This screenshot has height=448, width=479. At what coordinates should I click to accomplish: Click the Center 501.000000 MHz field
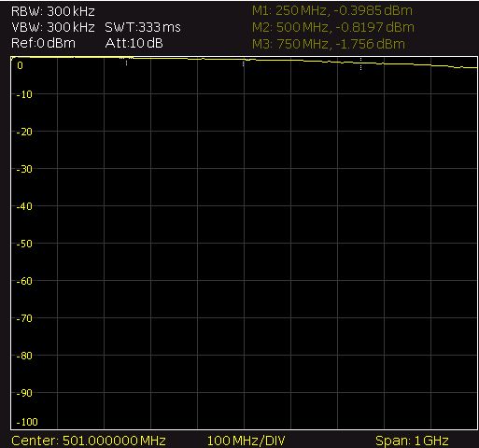[89, 441]
